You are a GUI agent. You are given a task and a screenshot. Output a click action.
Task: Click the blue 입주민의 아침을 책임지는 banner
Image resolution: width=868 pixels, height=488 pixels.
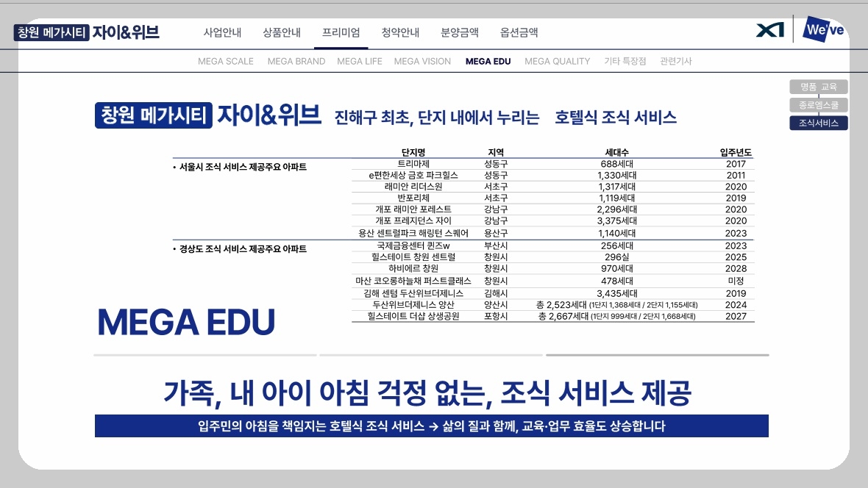click(431, 426)
